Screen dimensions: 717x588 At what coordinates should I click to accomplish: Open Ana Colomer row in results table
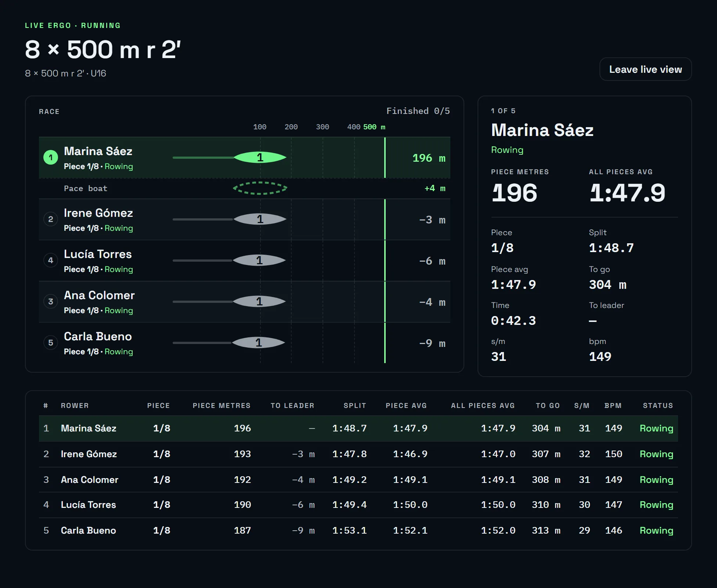[x=358, y=480]
